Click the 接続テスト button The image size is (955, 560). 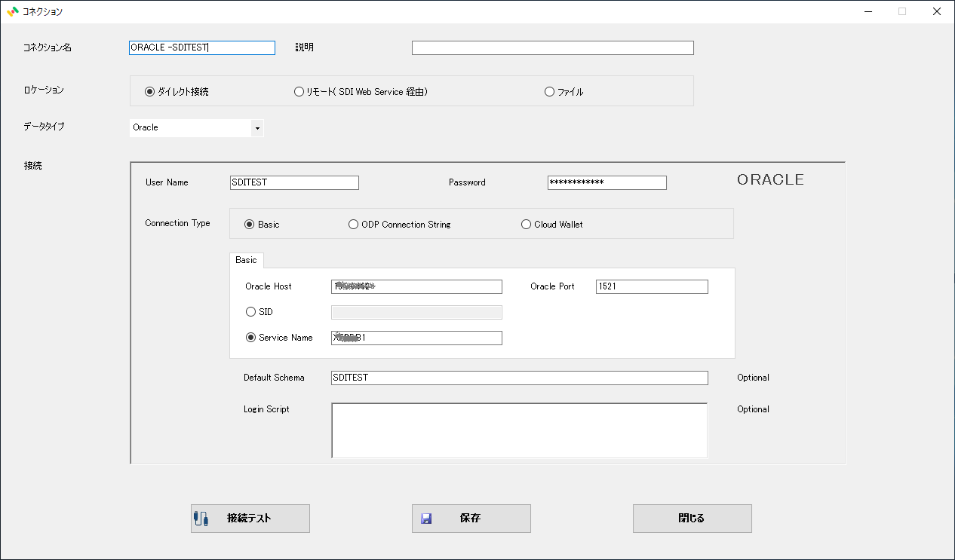(250, 519)
